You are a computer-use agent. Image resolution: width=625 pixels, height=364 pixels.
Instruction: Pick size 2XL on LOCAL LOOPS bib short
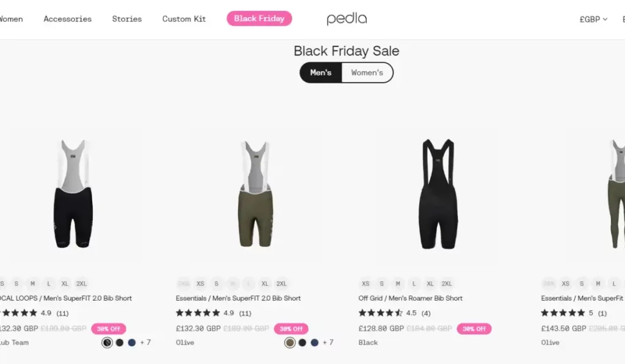(82, 284)
